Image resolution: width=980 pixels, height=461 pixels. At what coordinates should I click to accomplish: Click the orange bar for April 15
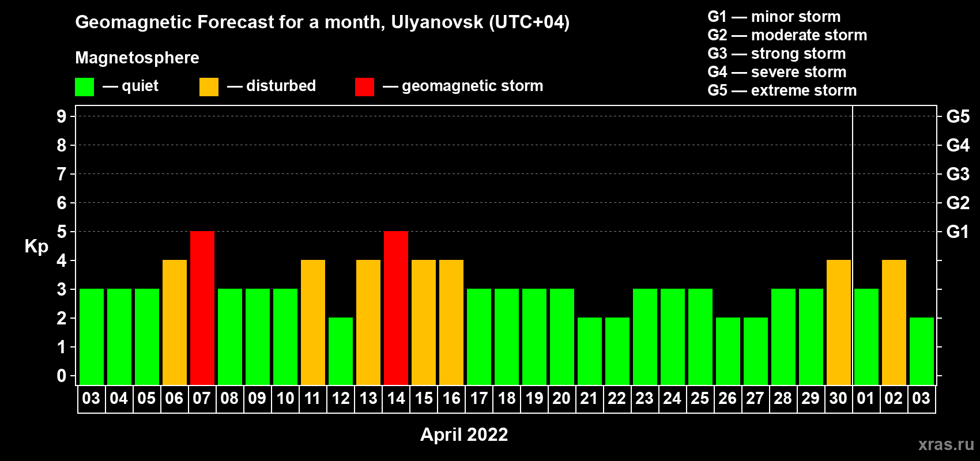[x=424, y=323]
